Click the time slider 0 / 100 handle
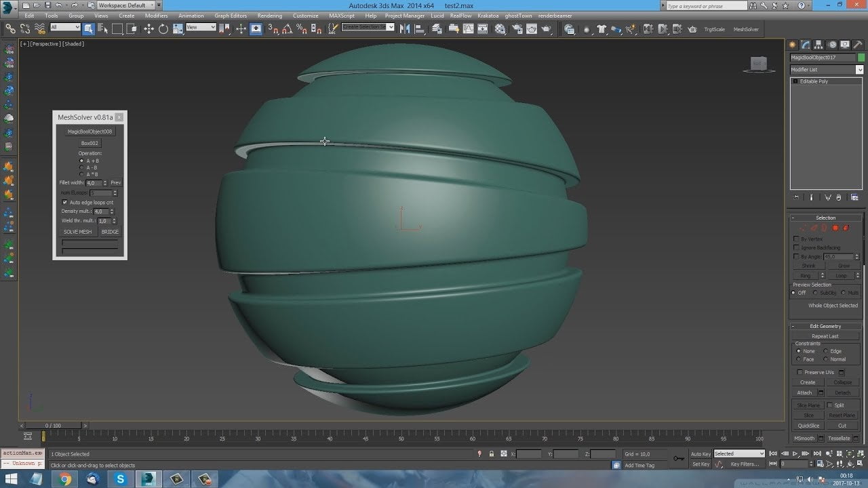Screen dimensions: 868x488 52,426
